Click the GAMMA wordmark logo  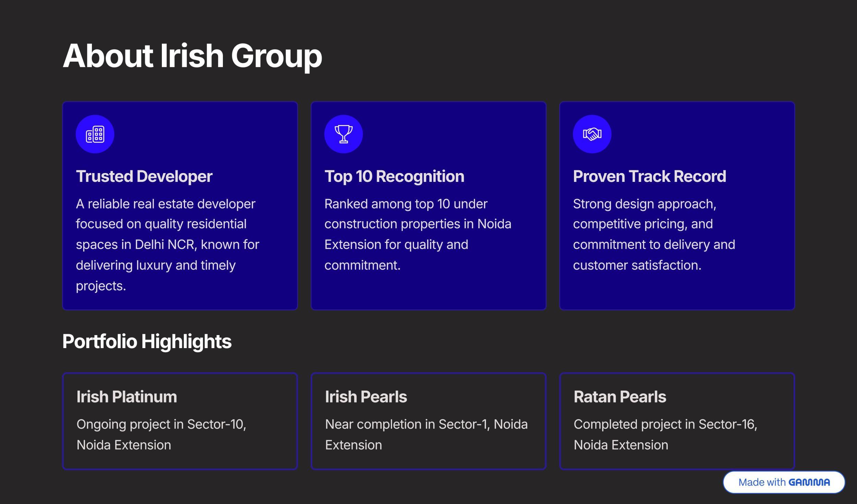click(809, 482)
